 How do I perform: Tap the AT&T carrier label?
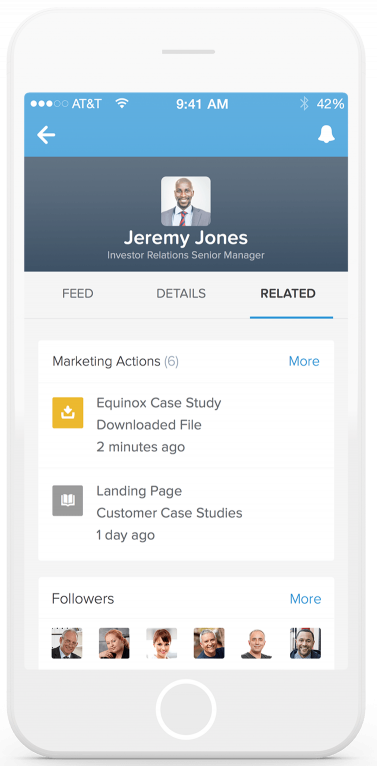pyautogui.click(x=87, y=104)
